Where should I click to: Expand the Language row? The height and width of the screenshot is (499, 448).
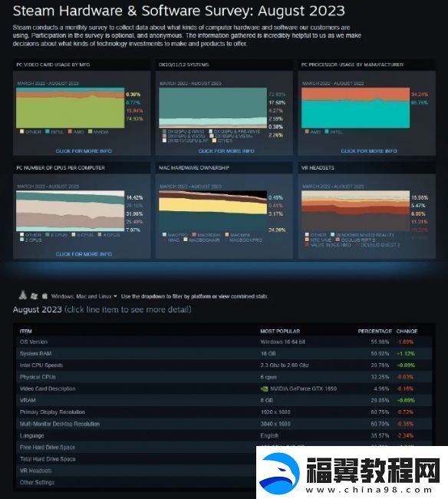coord(224,436)
